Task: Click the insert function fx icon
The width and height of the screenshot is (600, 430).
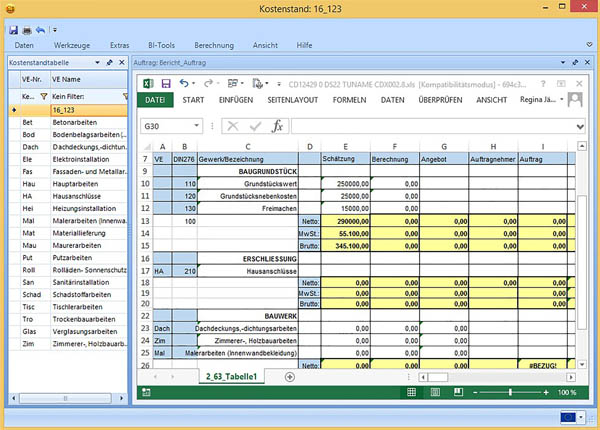Action: pyautogui.click(x=277, y=126)
